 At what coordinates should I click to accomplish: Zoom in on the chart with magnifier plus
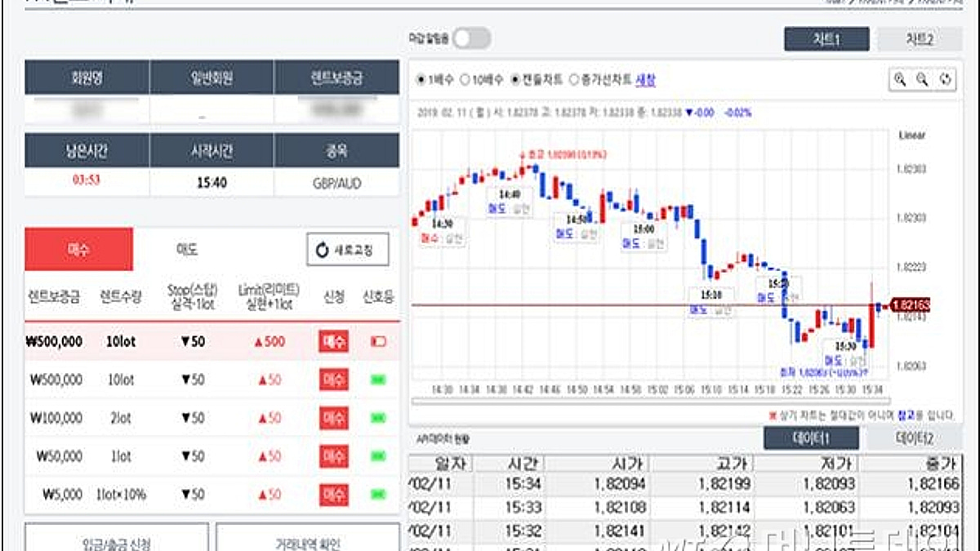(x=900, y=79)
